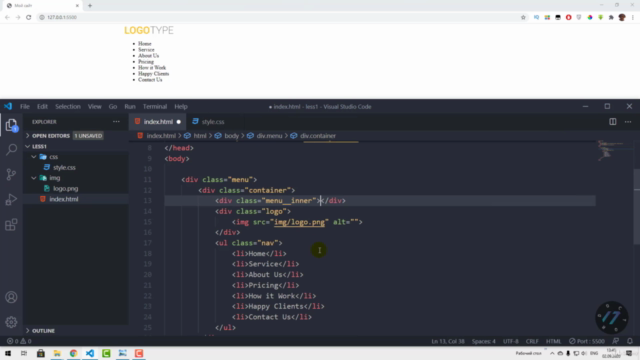The image size is (640, 360).
Task: Click the code minimap preview
Action: tap(610, 150)
